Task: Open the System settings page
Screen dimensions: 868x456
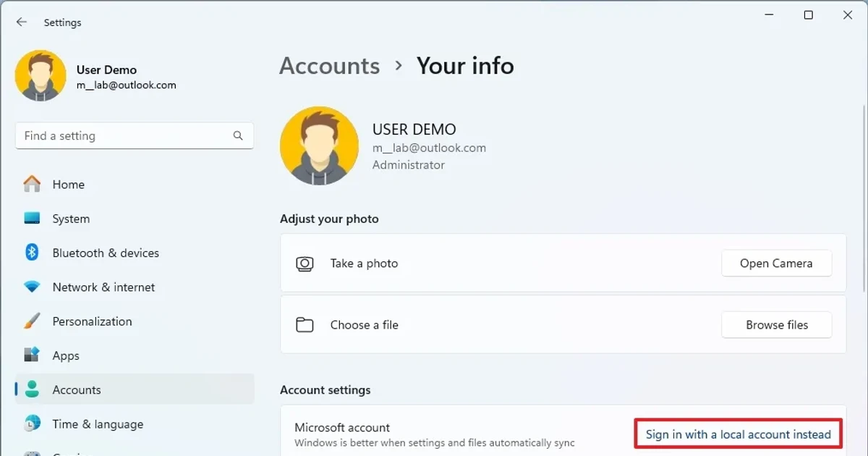Action: pyautogui.click(x=135, y=219)
